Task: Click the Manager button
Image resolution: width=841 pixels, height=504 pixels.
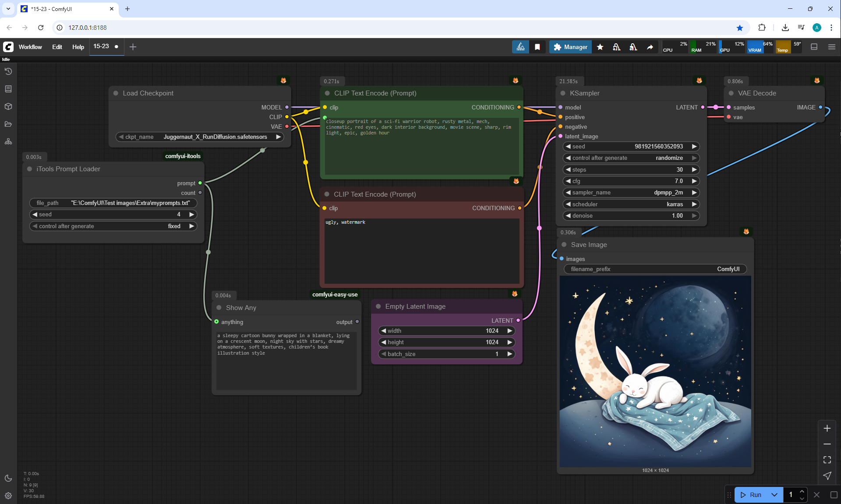Action: (x=570, y=47)
